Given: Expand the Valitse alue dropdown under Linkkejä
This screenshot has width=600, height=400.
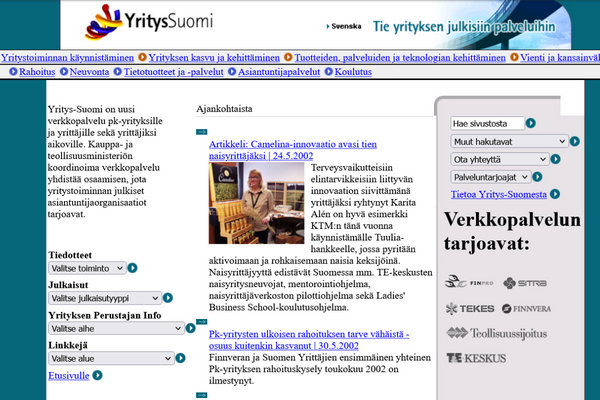Looking at the screenshot, I should point(102,358).
